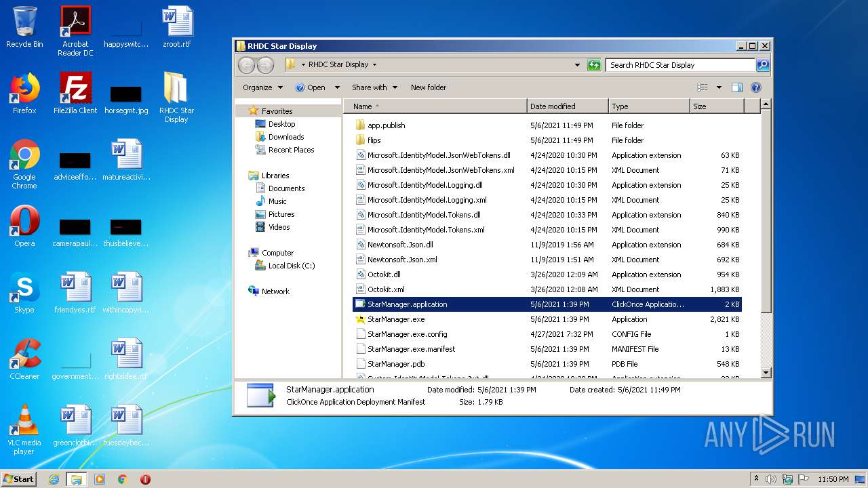Select the flips folder

(547, 140)
